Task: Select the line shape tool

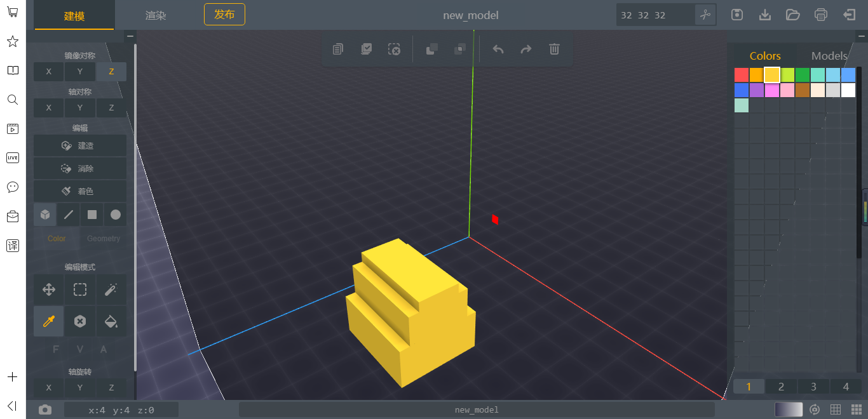Action: coord(69,215)
